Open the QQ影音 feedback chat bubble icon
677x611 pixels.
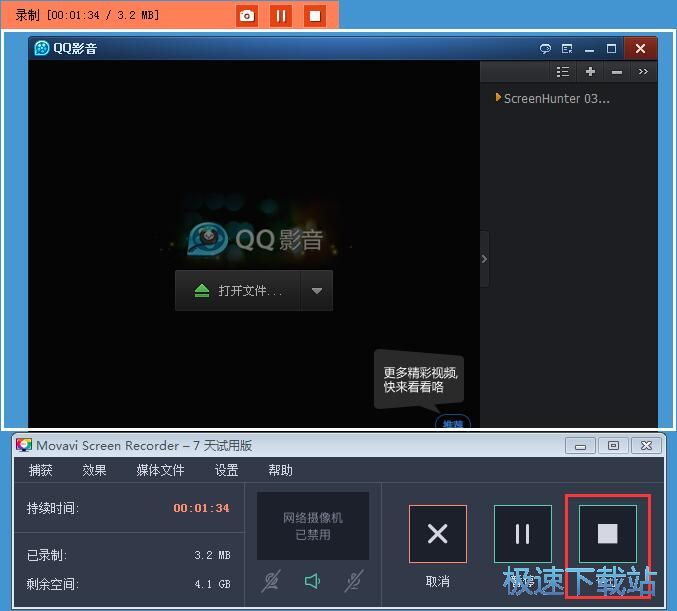click(545, 48)
